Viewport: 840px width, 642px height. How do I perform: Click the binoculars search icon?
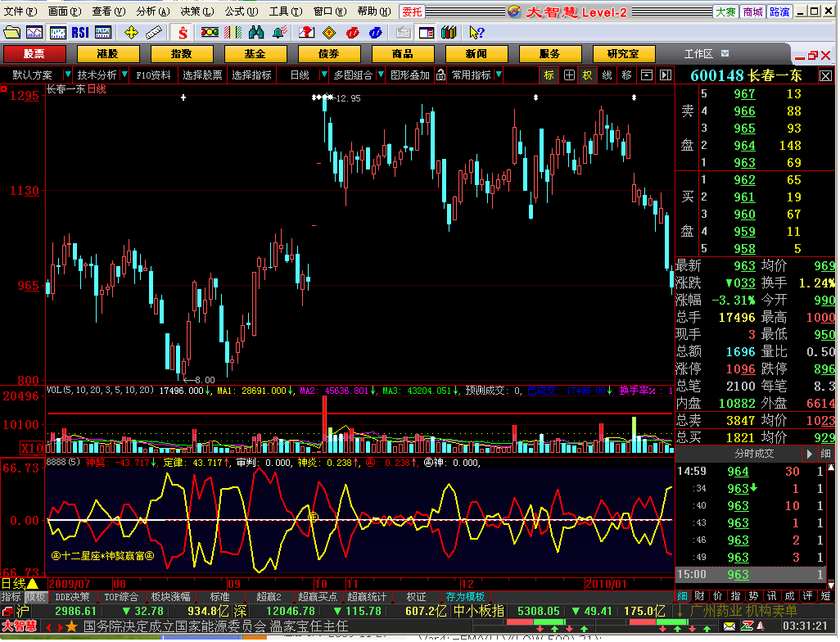tap(256, 33)
